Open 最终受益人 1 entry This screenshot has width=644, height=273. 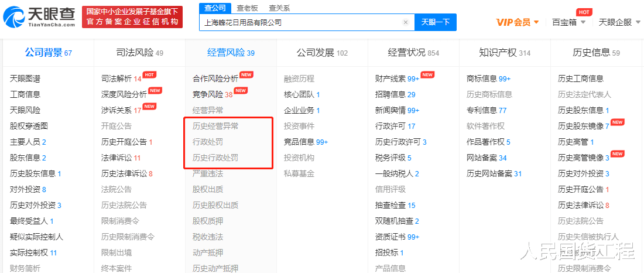[32, 221]
